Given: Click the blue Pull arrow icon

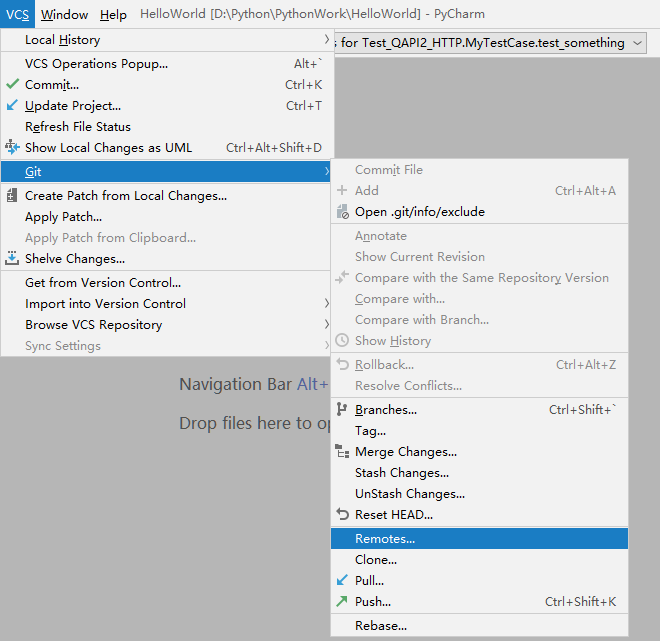Looking at the screenshot, I should click(342, 580).
